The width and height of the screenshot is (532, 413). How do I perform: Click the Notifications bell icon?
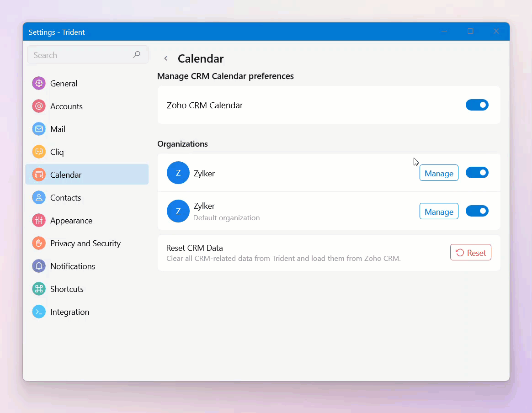coord(39,266)
